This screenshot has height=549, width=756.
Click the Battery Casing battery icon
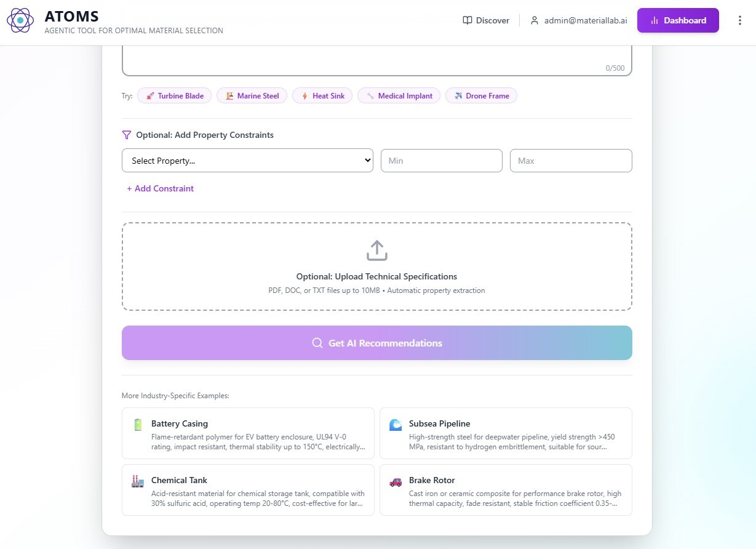tap(138, 425)
